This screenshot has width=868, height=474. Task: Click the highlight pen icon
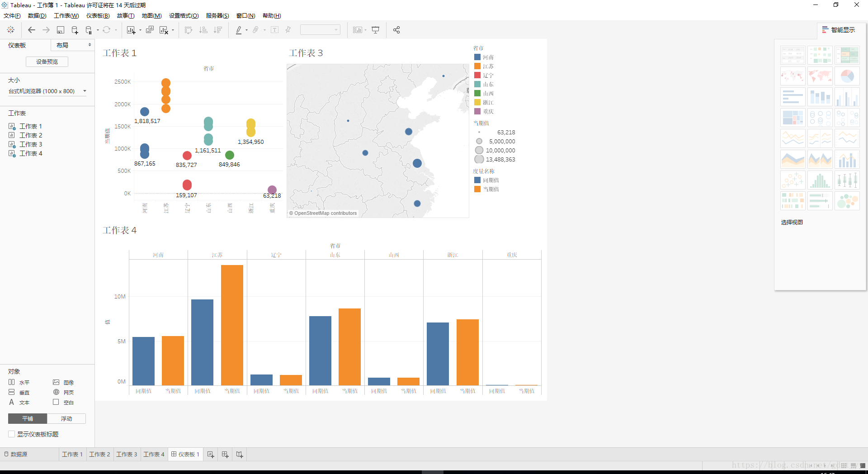pyautogui.click(x=239, y=30)
